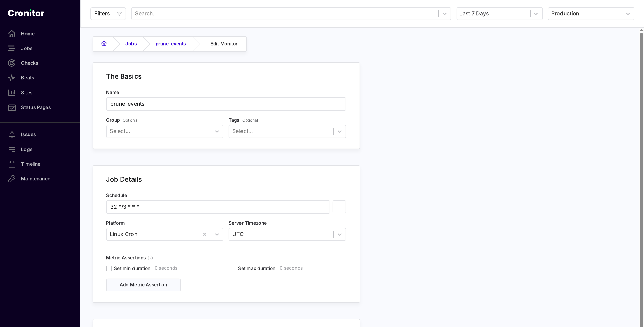Click the Metric Assertions info icon
This screenshot has height=327, width=644.
[150, 258]
